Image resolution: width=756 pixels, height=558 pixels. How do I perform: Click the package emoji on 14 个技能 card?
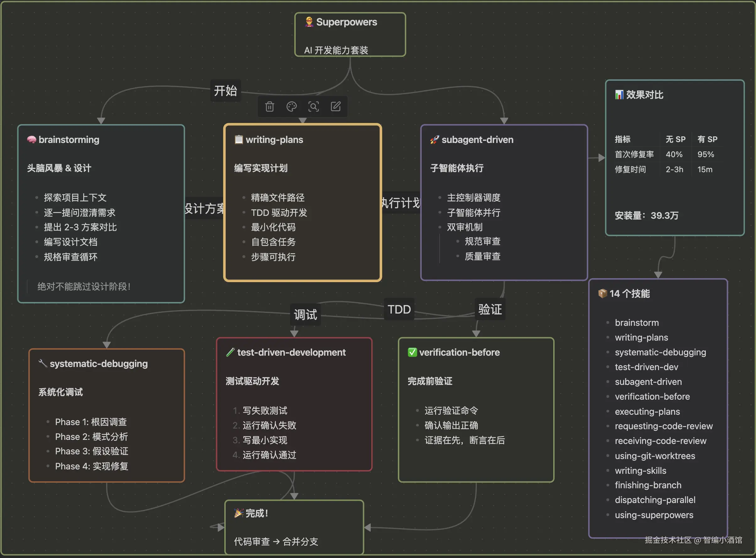[x=602, y=293]
